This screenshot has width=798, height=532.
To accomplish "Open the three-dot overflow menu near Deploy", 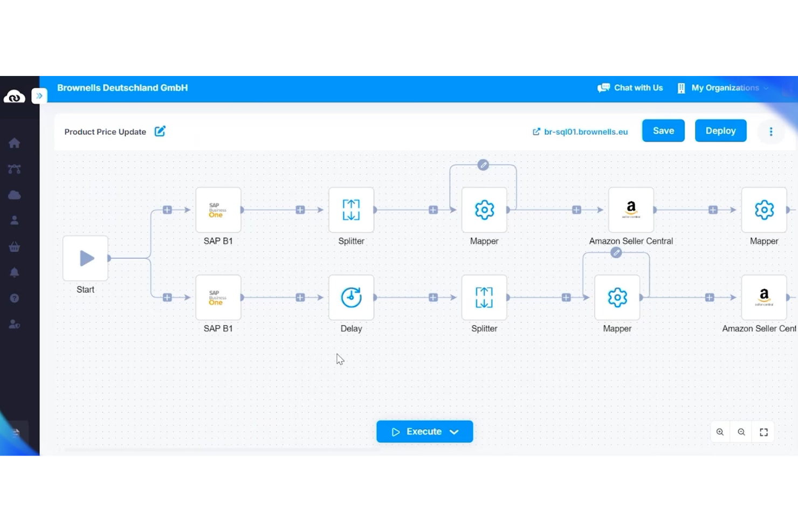I will coord(771,132).
